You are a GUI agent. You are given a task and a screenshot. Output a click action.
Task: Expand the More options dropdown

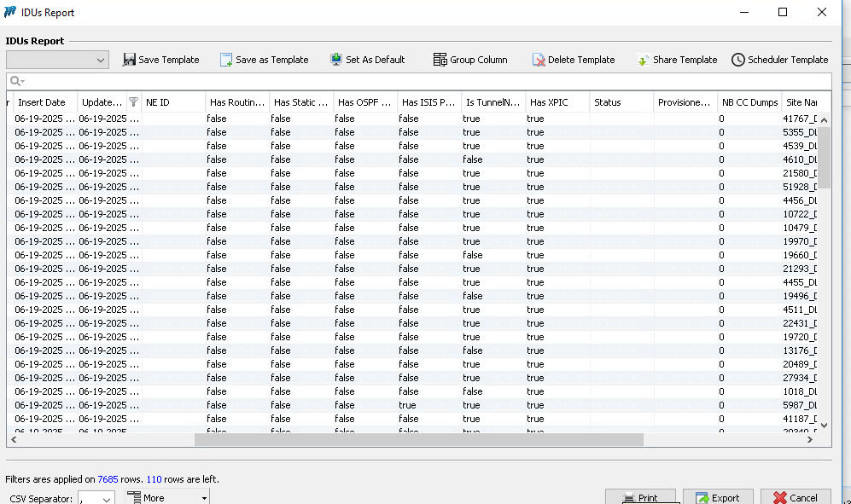tap(204, 498)
